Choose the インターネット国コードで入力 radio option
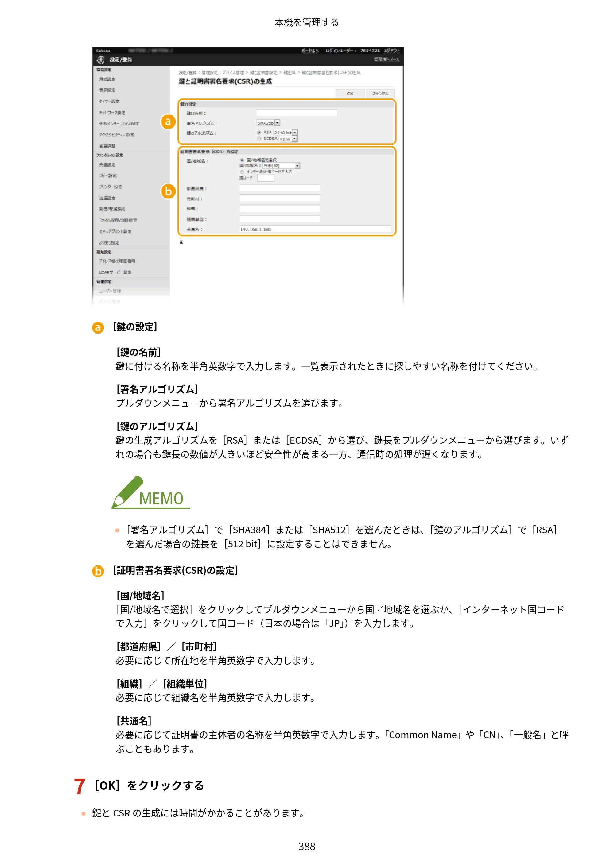The height and width of the screenshot is (868, 614). pyautogui.click(x=242, y=172)
